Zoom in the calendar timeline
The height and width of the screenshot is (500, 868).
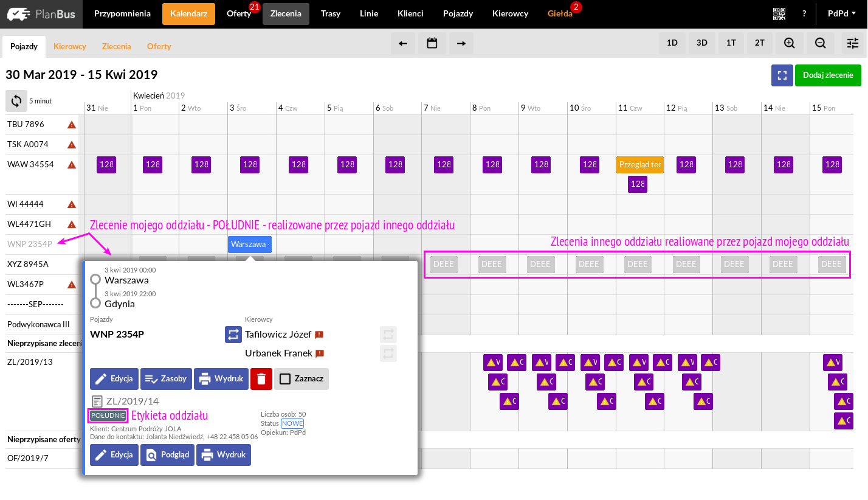(789, 43)
